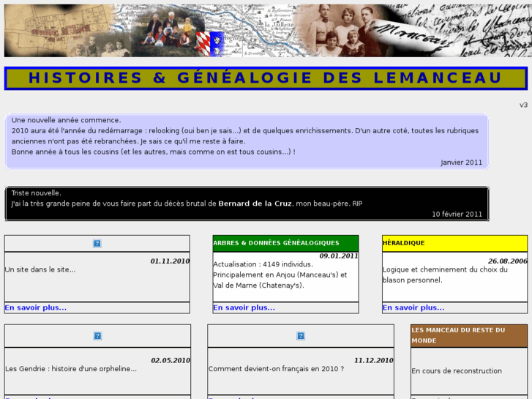Click the family group photo on grass in banner
Viewport: 532px width, 399px height.
pos(168,32)
